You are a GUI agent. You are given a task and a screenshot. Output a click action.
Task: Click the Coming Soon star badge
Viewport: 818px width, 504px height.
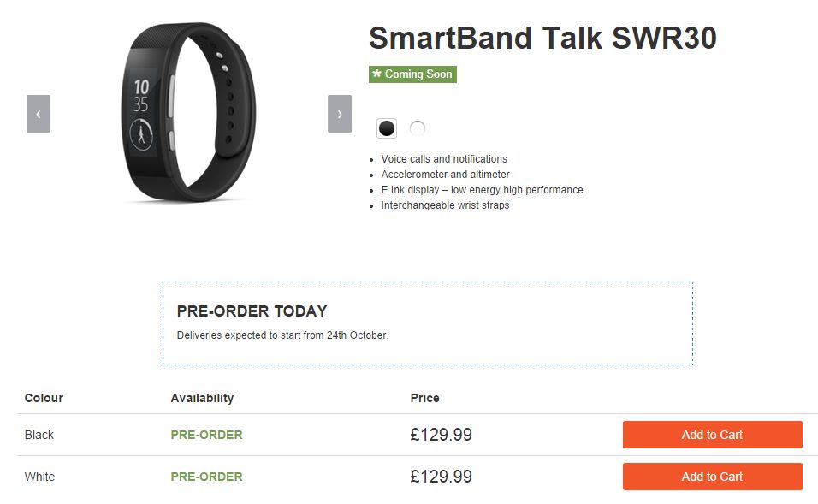[x=412, y=74]
